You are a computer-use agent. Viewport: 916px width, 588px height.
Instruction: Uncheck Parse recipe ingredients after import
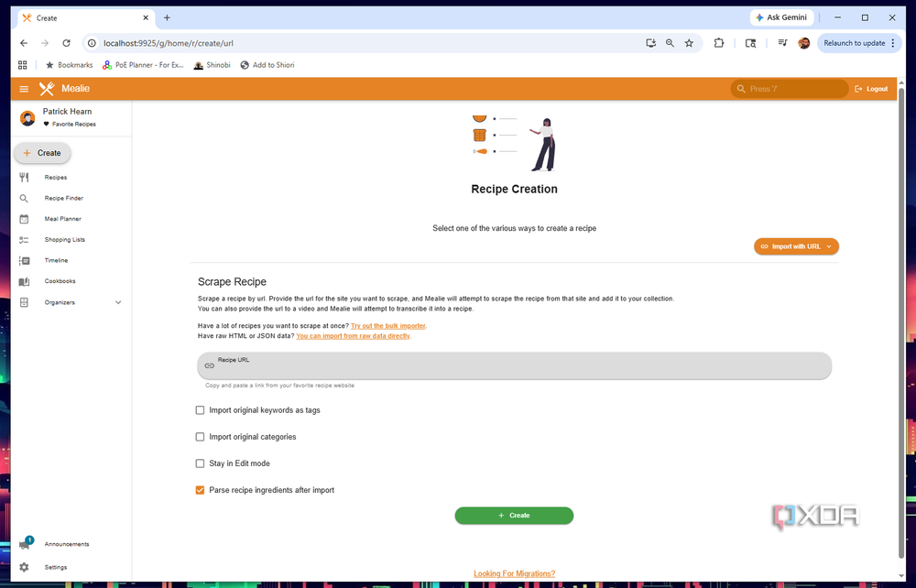200,491
